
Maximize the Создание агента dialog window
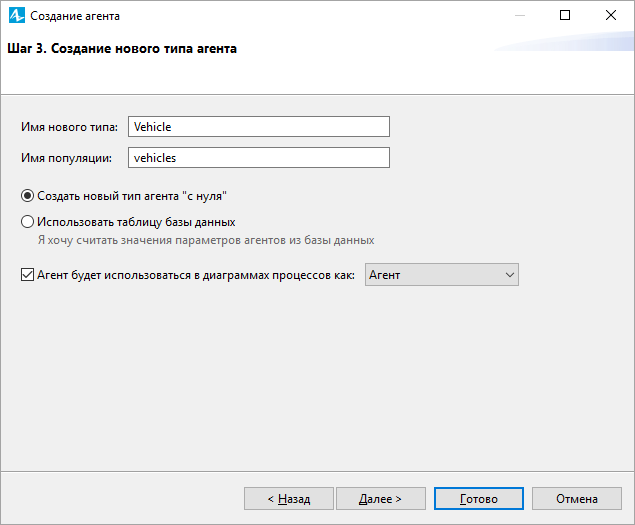point(565,15)
